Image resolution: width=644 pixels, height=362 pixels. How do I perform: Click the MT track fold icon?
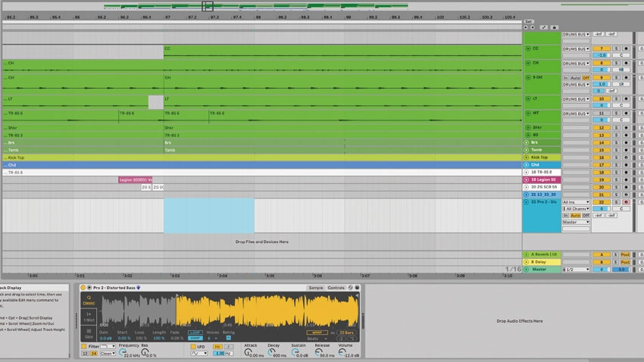tap(528, 113)
